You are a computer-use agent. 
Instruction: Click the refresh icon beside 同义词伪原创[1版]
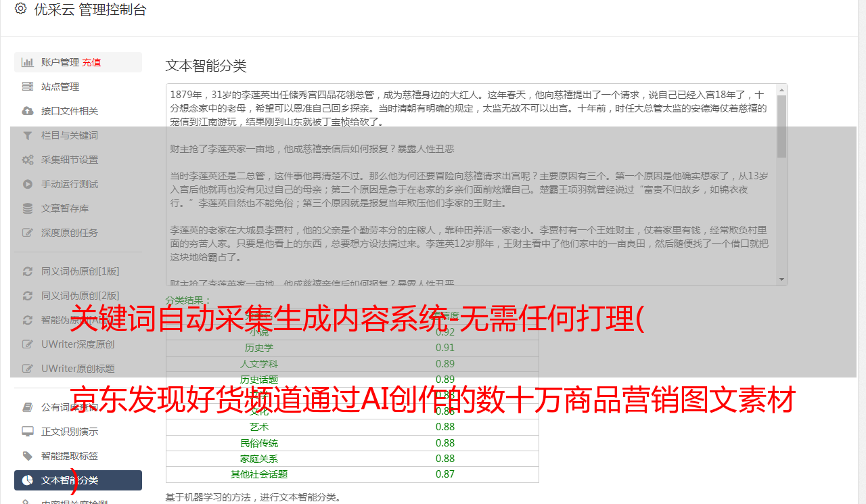28,271
